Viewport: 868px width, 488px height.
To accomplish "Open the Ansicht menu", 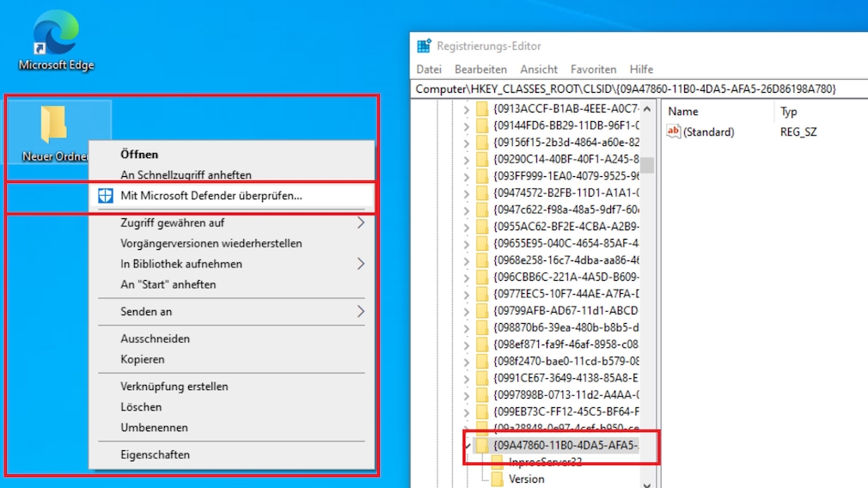I will pos(539,69).
